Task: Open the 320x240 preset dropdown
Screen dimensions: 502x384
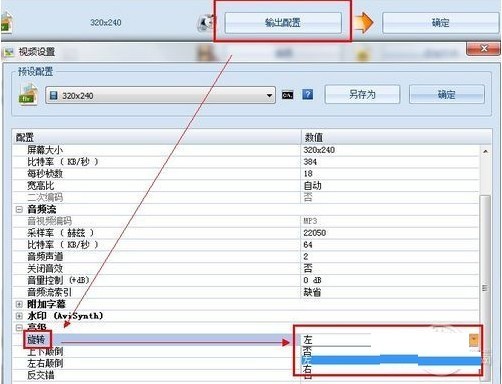Action: [x=160, y=95]
